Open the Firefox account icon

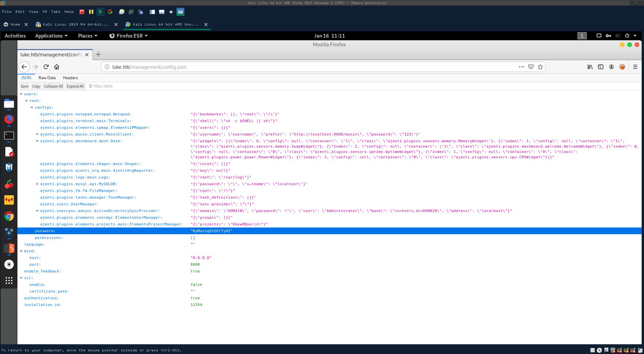point(611,67)
